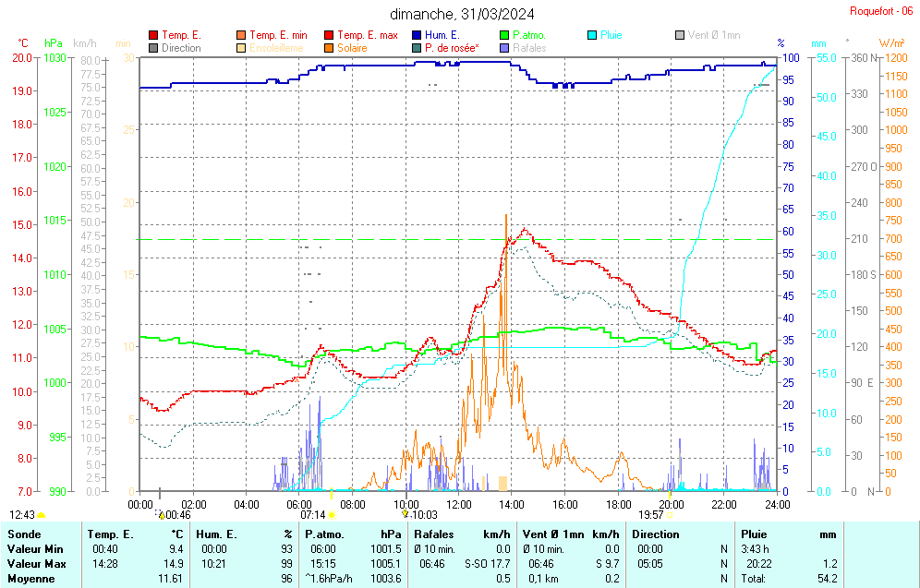
Task: Click the 18:00 time axis label
Action: click(x=619, y=504)
